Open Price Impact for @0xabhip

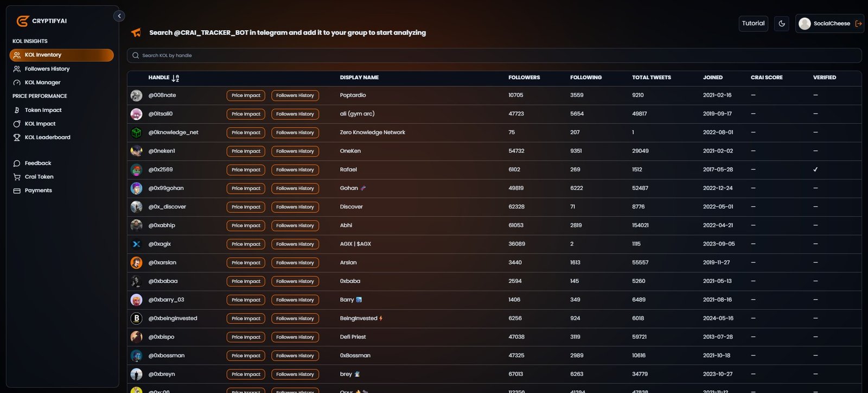[246, 226]
